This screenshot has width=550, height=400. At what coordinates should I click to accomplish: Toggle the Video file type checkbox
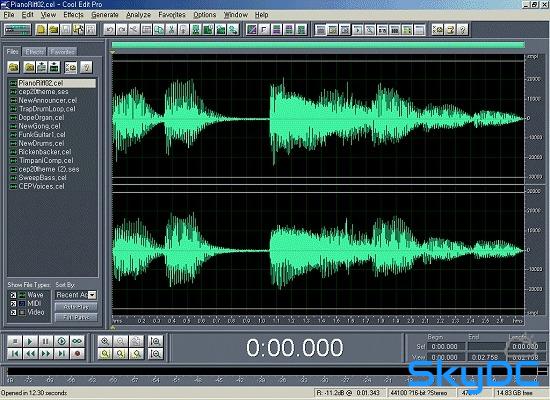pos(13,312)
